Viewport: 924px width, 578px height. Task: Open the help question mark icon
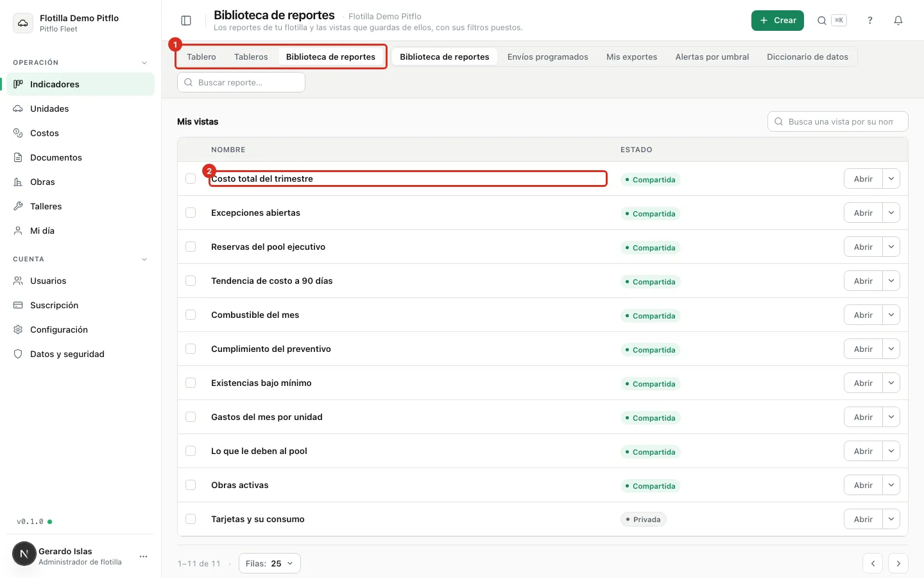point(870,21)
